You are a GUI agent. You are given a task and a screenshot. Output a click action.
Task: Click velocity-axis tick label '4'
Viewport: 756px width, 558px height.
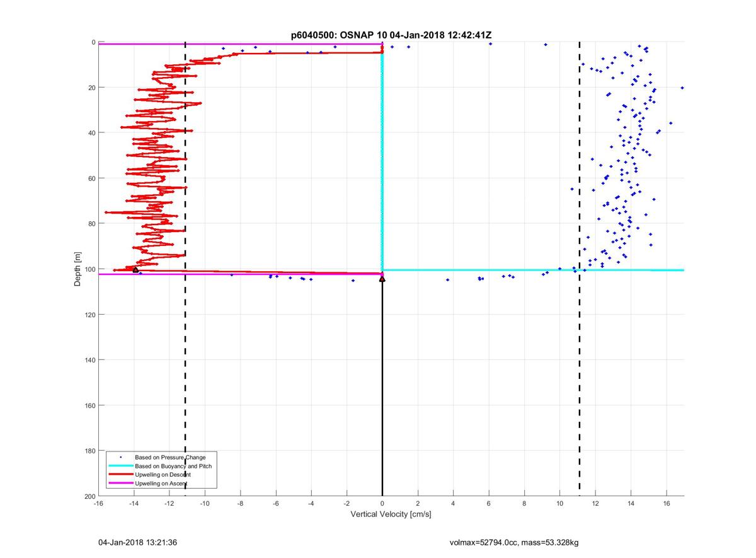pos(453,504)
